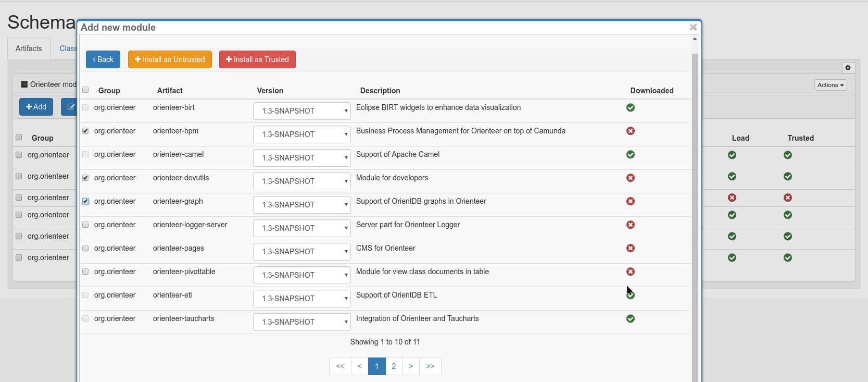The image size is (868, 382).
Task: Open version dropdown for orienteer-etl
Action: click(302, 299)
